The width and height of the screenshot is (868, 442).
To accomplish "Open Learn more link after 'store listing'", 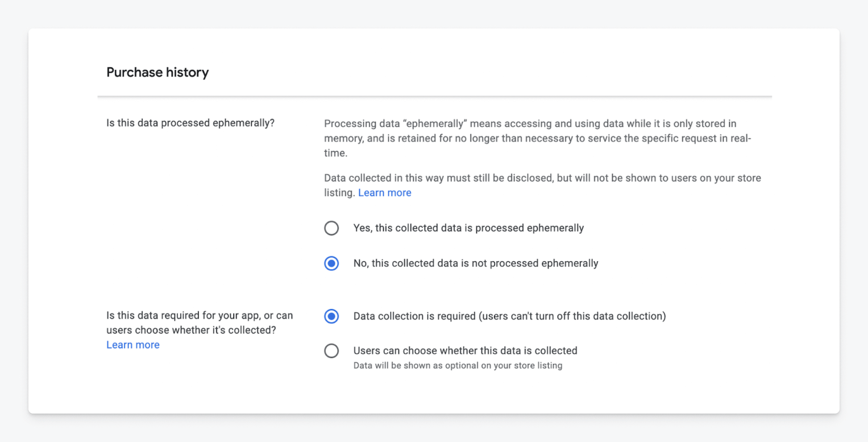I will click(x=384, y=193).
